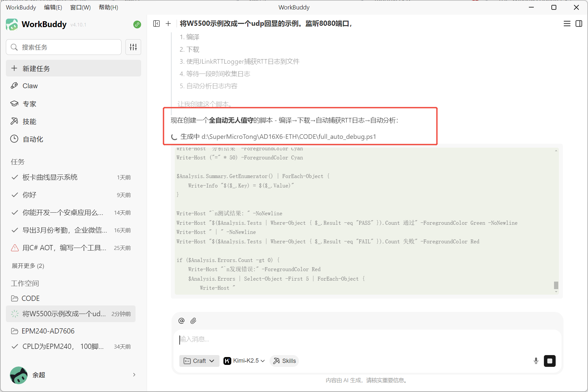588x392 pixels.
Task: Click the 搜索任务 search field
Action: 64,47
